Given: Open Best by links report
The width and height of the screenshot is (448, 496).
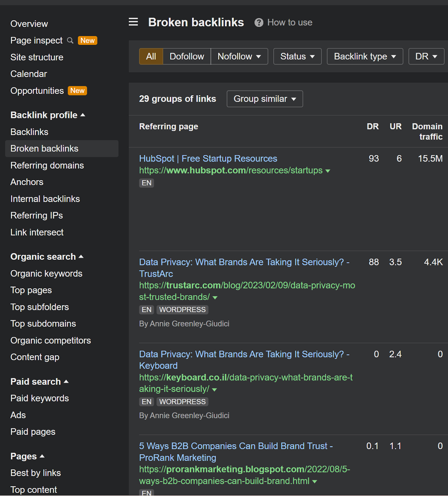Looking at the screenshot, I should pos(36,473).
